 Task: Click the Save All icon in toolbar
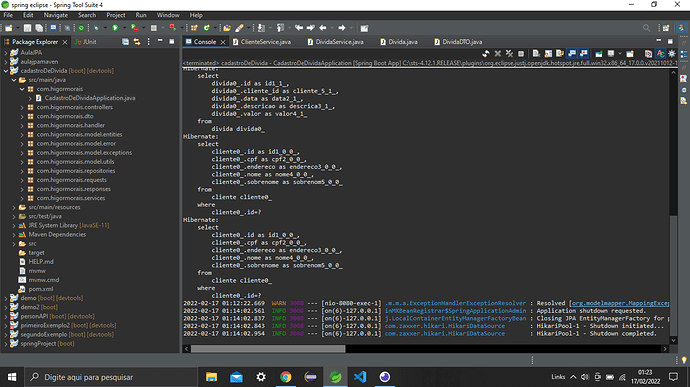(x=39, y=28)
